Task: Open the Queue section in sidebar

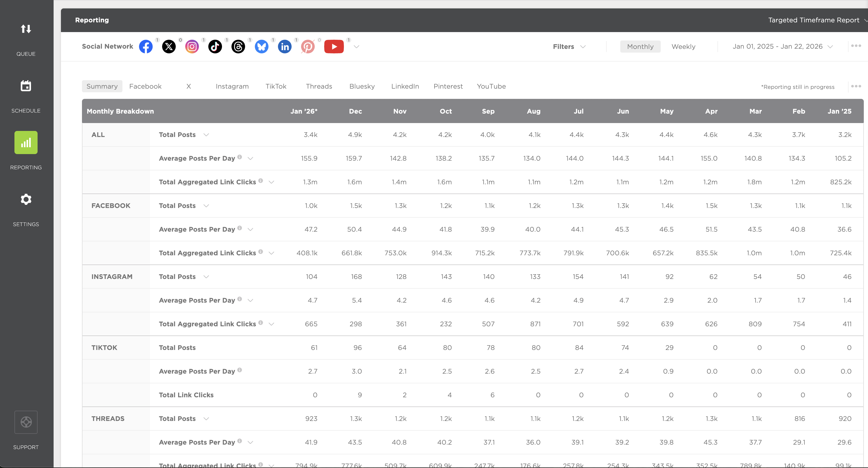Action: 26,29
